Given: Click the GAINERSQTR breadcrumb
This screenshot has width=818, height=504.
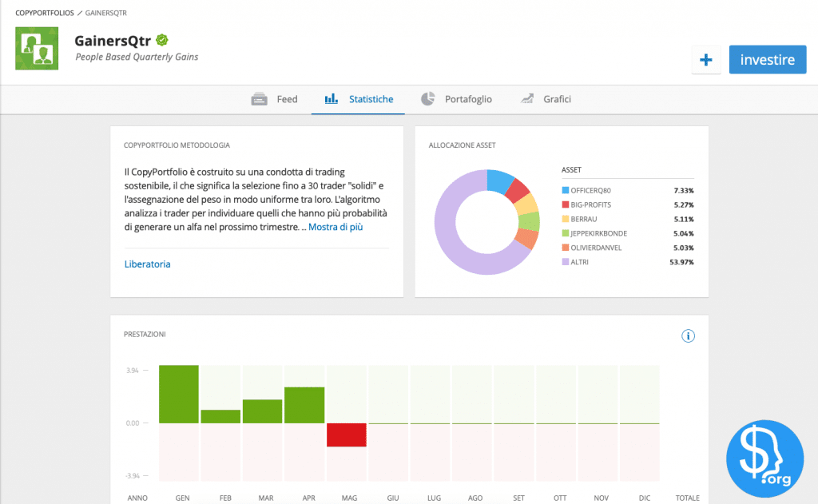Looking at the screenshot, I should (106, 13).
